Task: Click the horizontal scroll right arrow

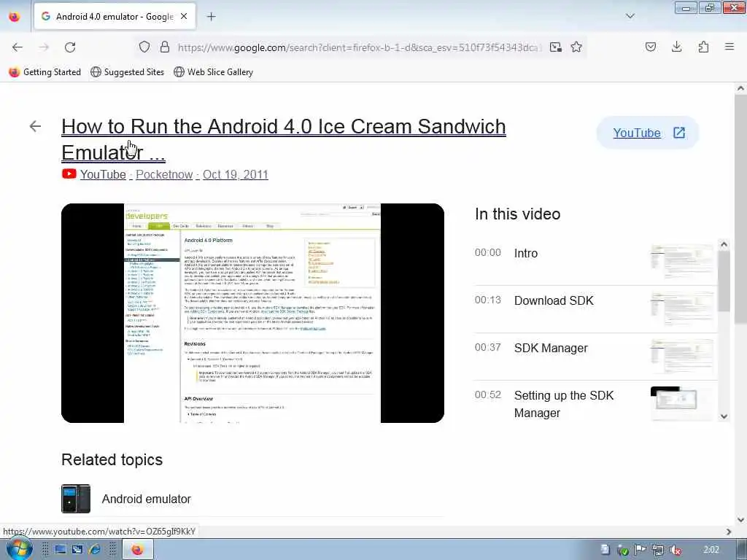Action: [x=729, y=532]
